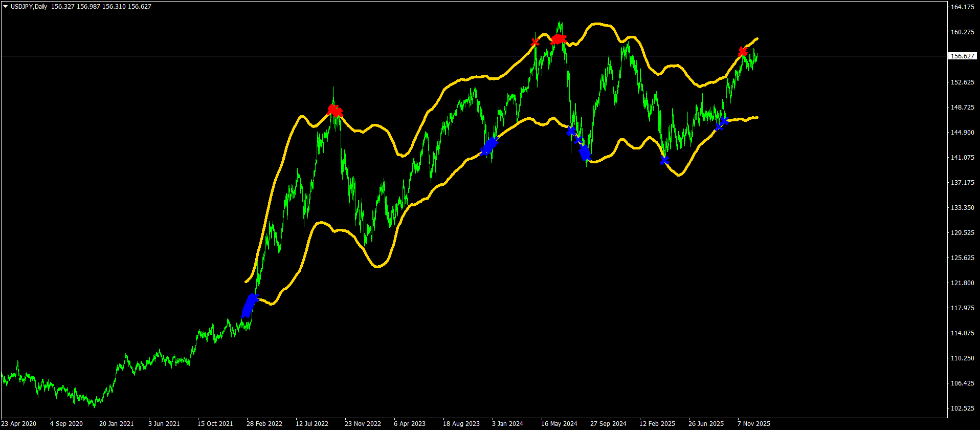Click the 129.525 price axis label
Image resolution: width=980 pixels, height=430 pixels.
962,233
